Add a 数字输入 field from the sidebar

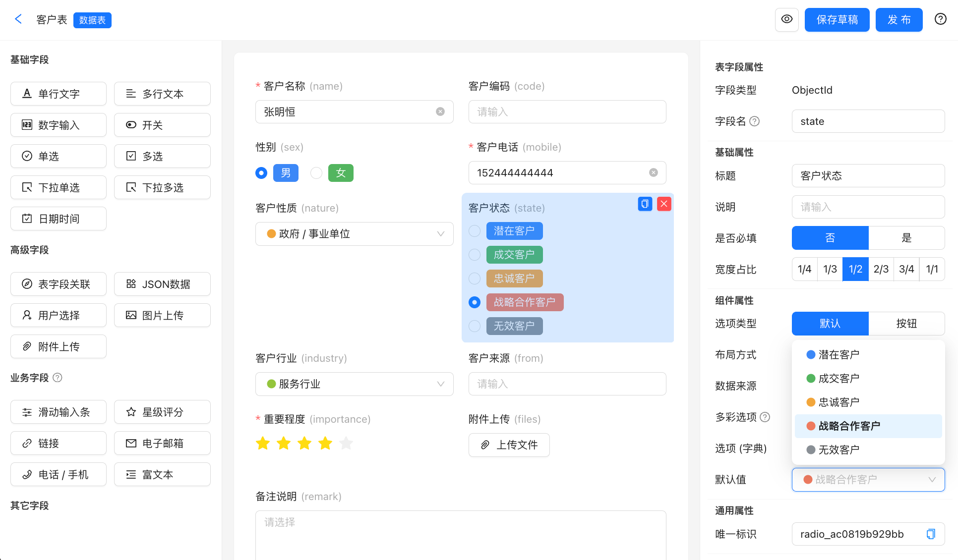[58, 125]
